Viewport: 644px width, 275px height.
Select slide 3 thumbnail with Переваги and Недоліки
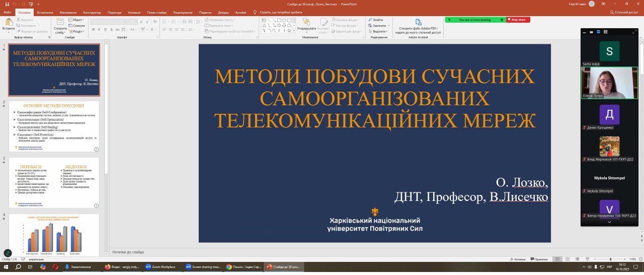point(54,182)
